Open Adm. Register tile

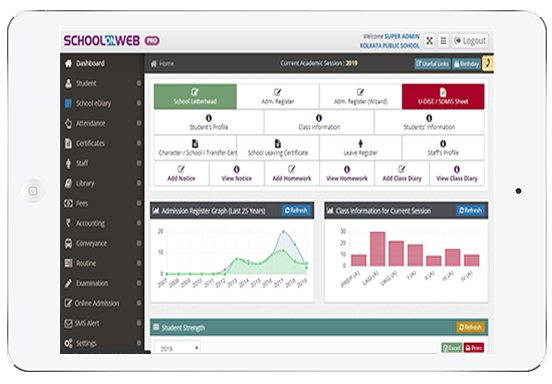[x=278, y=96]
